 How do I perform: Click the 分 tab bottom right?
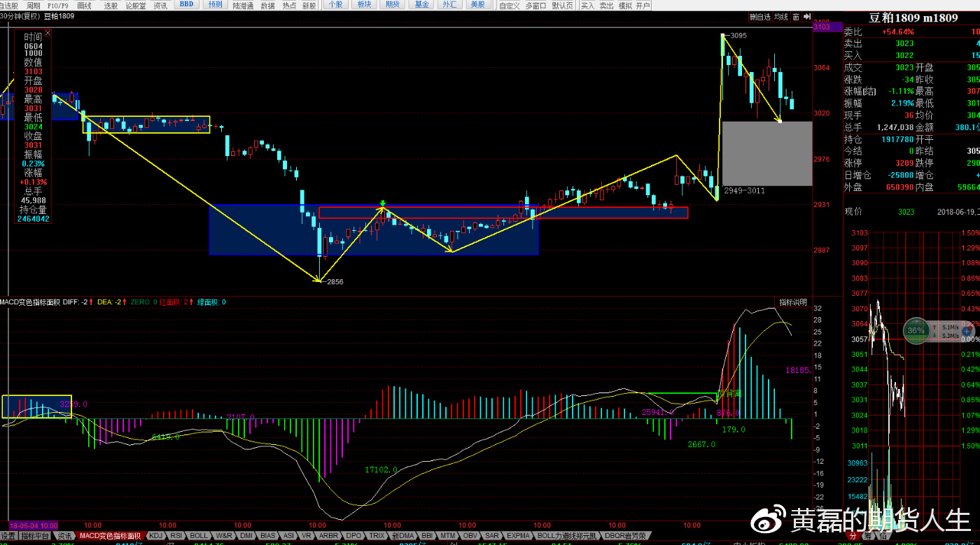[x=852, y=536]
